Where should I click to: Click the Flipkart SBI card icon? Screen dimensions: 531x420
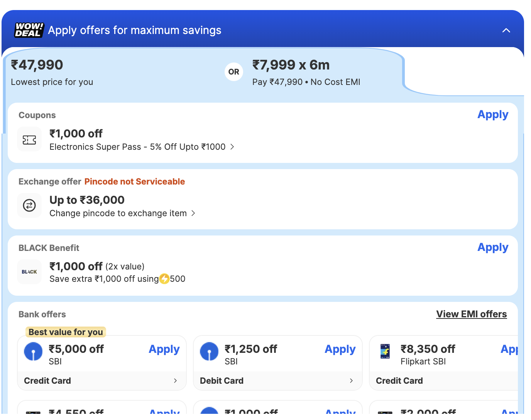click(x=385, y=352)
